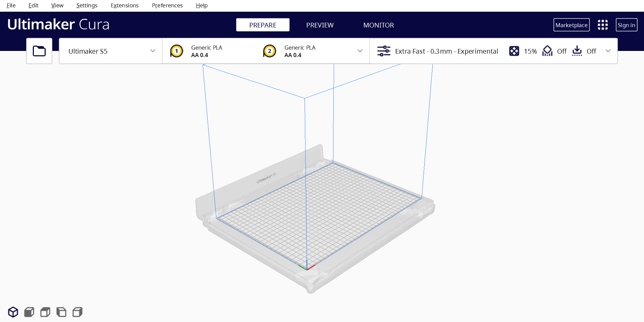The width and height of the screenshot is (644, 322).
Task: Switch to the MONITOR stage tab
Action: [378, 25]
